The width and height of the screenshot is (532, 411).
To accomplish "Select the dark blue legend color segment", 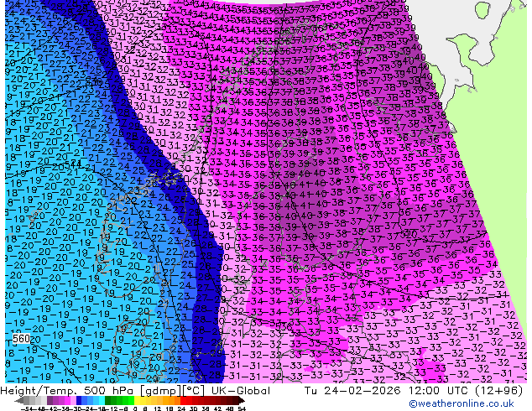I will pyautogui.click(x=79, y=400).
